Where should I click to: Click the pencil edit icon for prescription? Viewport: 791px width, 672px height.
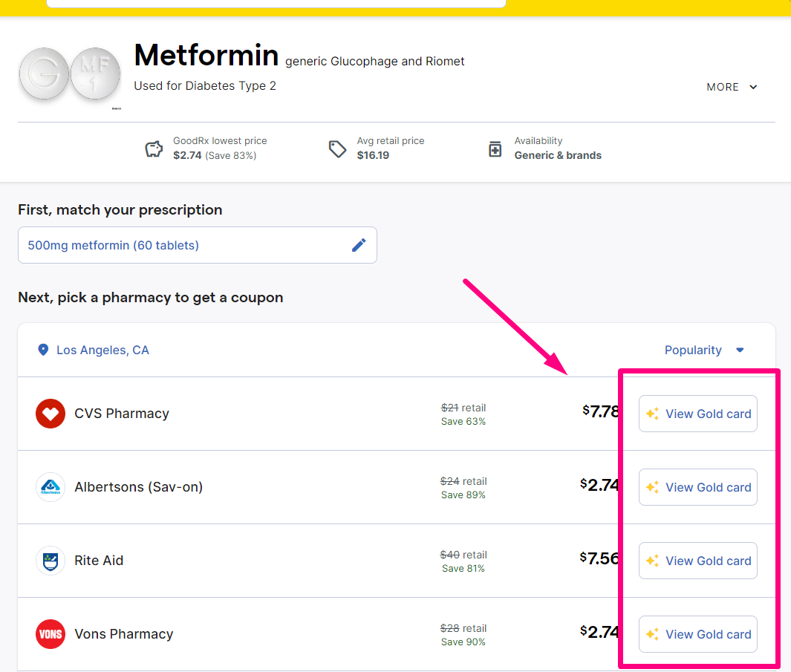point(359,245)
